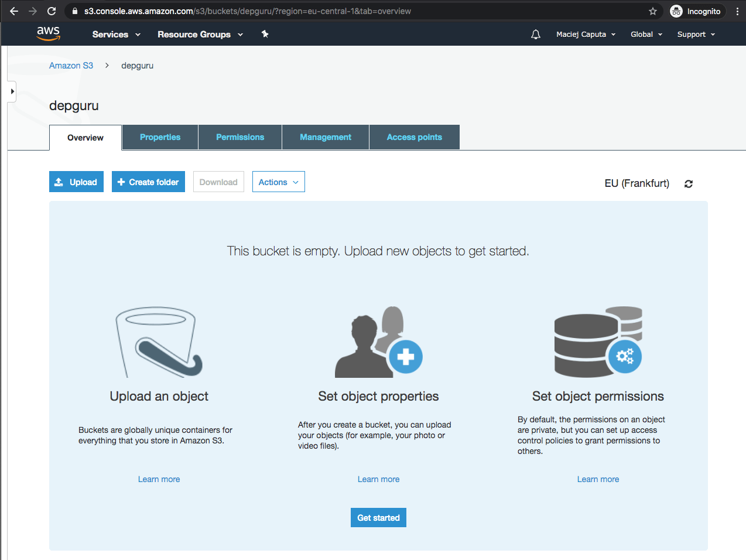Open the Chrome three-dot menu

pos(737,11)
